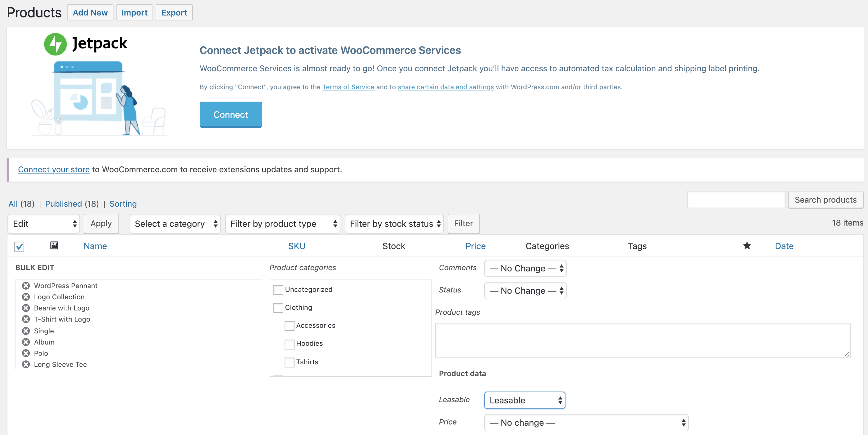This screenshot has width=868, height=435.
Task: Uncheck the select-all products checkbox
Action: 19,246
